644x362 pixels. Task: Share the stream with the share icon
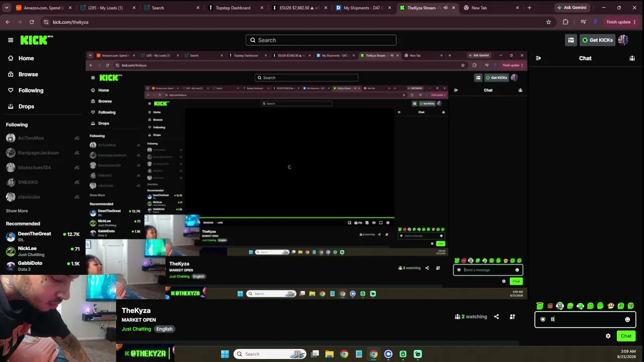497,317
